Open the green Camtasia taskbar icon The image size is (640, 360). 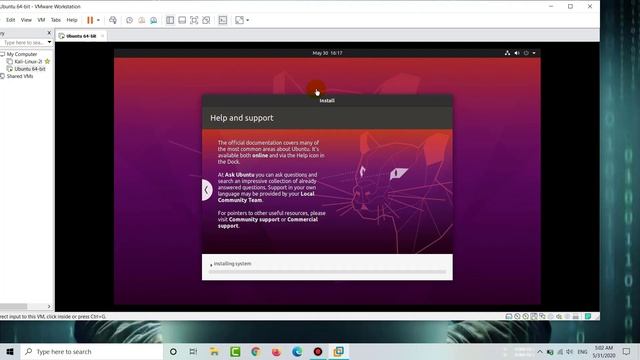235,351
